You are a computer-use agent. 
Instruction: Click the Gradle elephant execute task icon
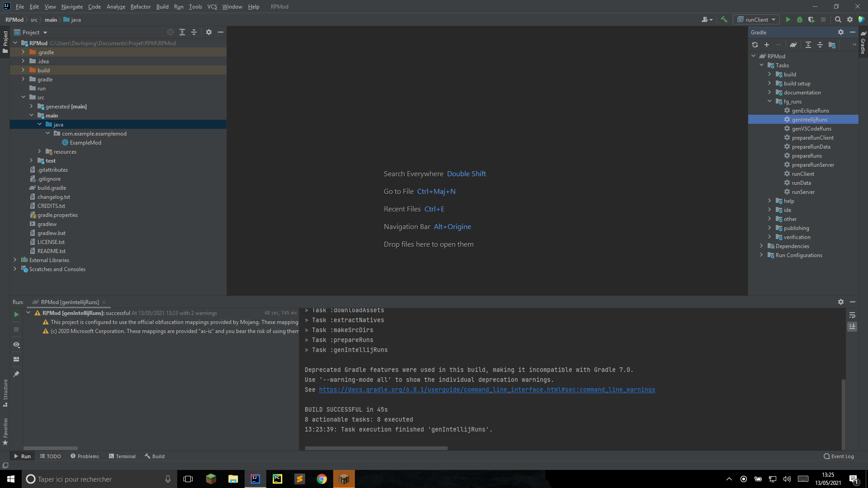[793, 45]
